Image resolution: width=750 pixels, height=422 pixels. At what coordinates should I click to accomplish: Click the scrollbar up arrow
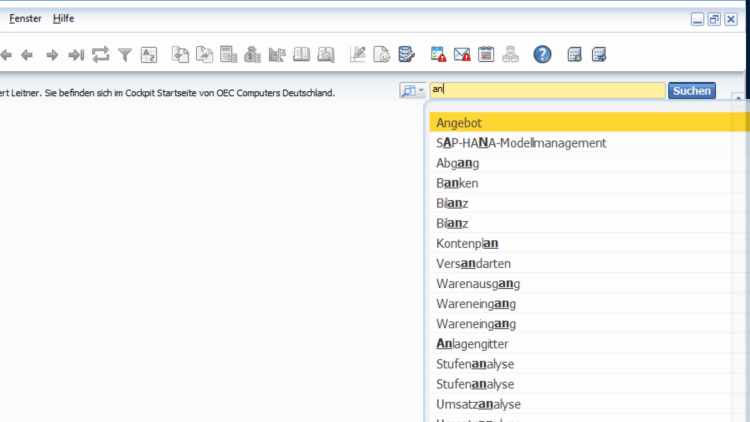click(738, 98)
